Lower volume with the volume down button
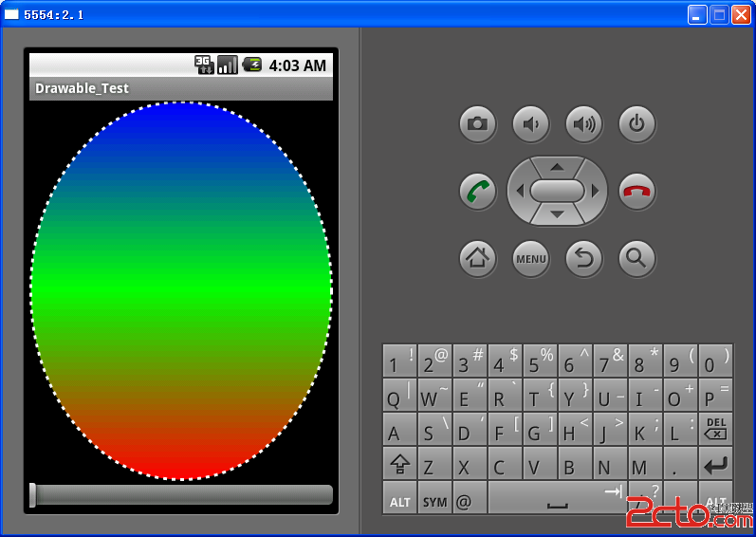The height and width of the screenshot is (537, 756). coord(530,123)
